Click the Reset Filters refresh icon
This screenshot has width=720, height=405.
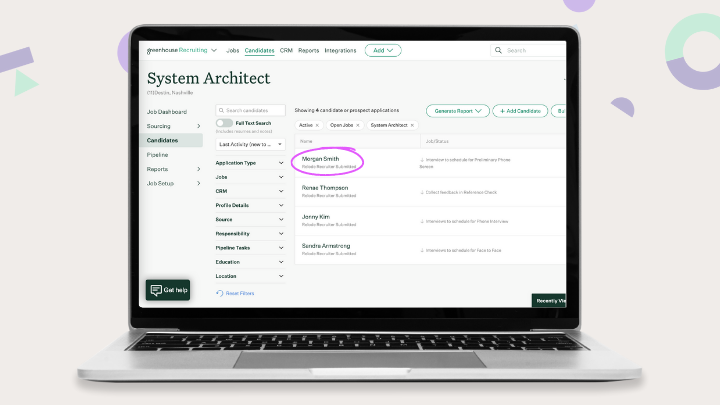point(220,293)
